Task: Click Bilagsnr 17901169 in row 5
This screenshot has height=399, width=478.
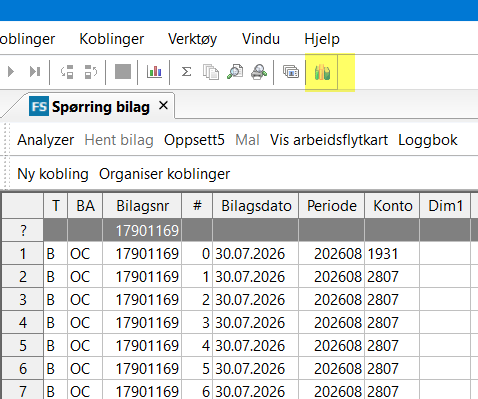Action: [x=142, y=345]
